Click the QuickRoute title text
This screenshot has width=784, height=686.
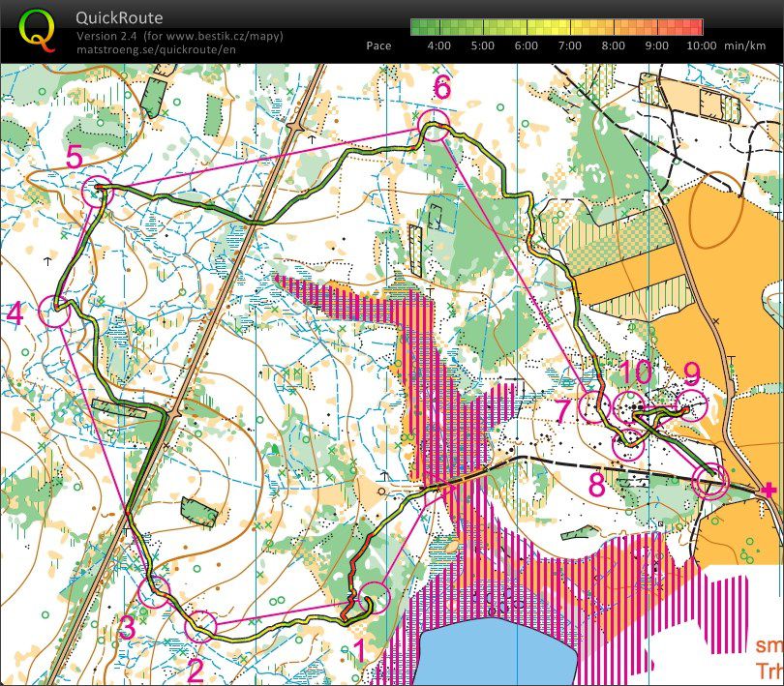119,18
